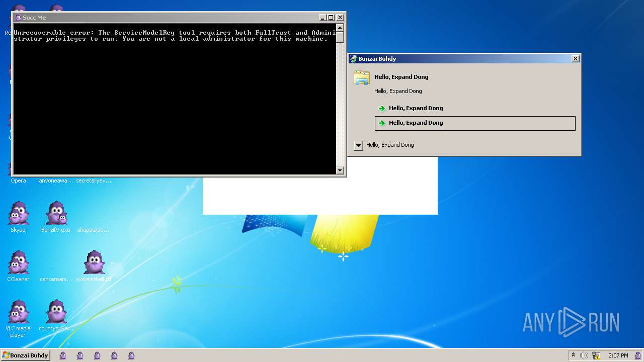This screenshot has height=362, width=644.
Task: Click the Succ Me console title icon
Action: pyautogui.click(x=18, y=17)
